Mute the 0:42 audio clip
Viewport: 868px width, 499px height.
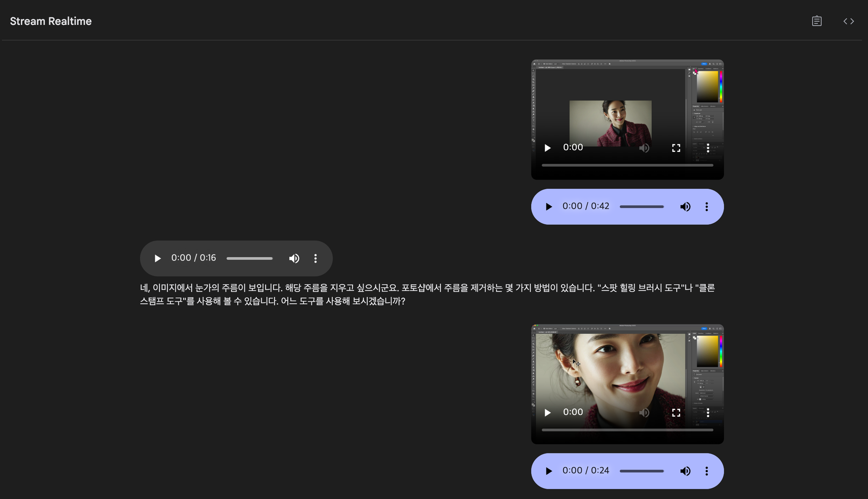point(685,207)
